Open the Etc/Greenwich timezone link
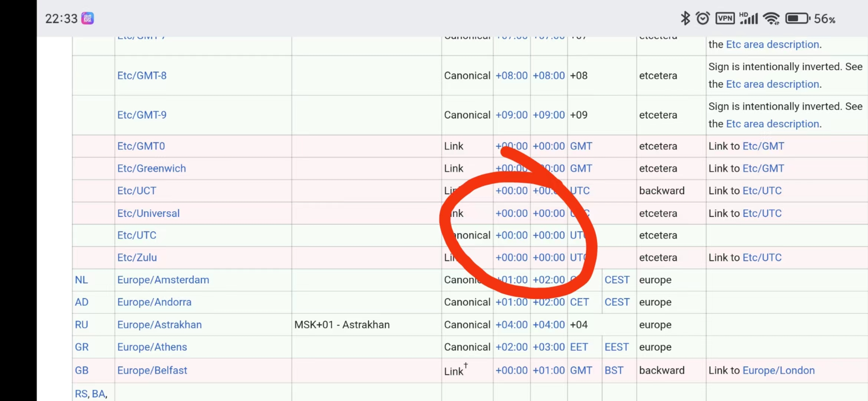This screenshot has width=868, height=401. [x=151, y=168]
